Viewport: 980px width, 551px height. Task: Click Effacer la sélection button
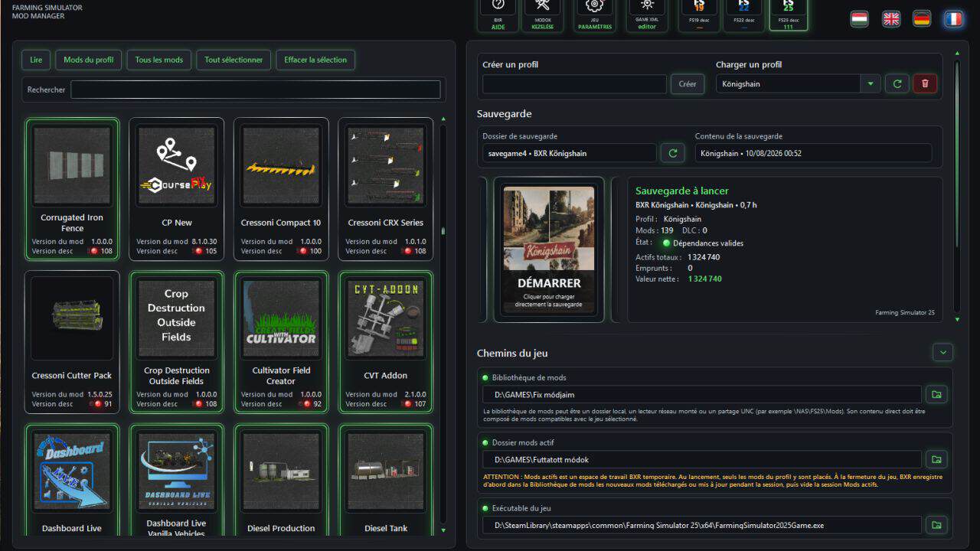click(315, 60)
